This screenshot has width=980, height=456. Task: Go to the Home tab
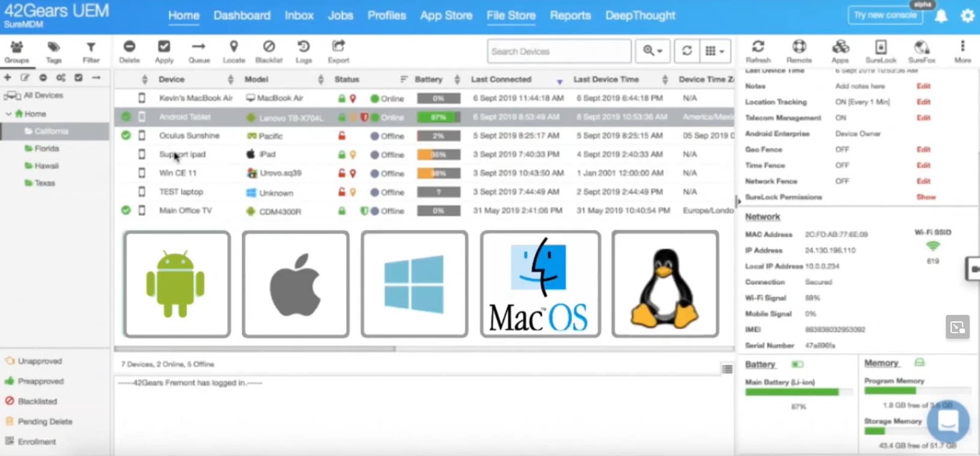184,16
